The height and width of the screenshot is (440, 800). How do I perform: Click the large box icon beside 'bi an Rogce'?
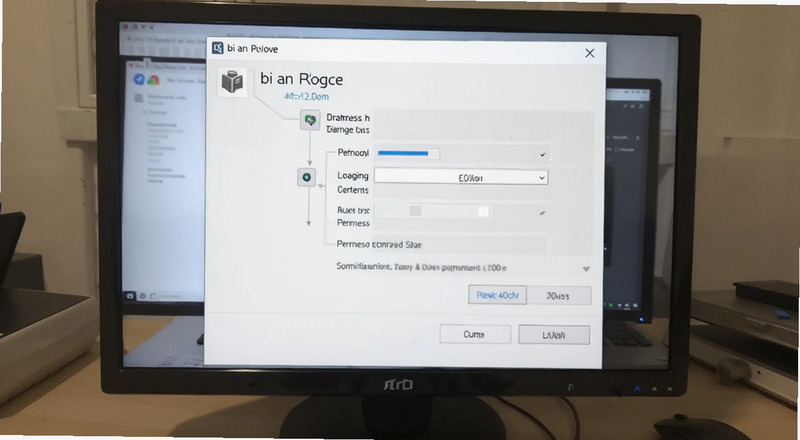click(x=232, y=82)
